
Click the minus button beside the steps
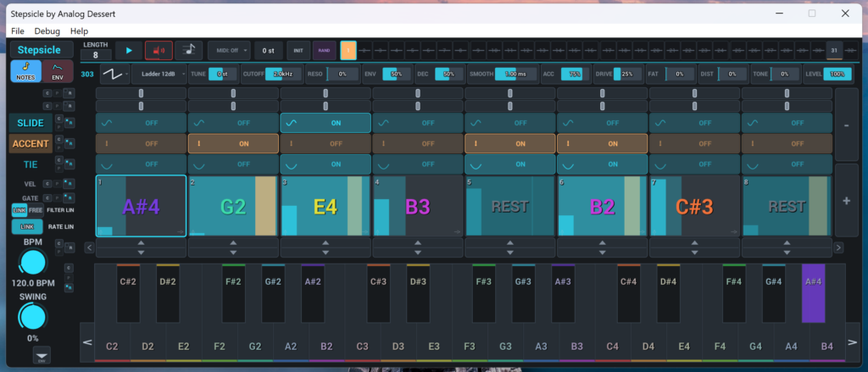(x=847, y=125)
